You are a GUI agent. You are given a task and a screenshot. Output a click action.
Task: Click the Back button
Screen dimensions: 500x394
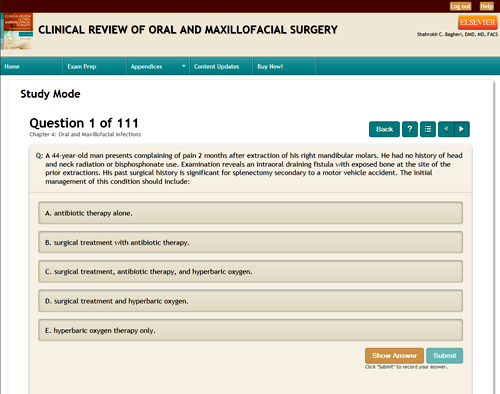384,129
